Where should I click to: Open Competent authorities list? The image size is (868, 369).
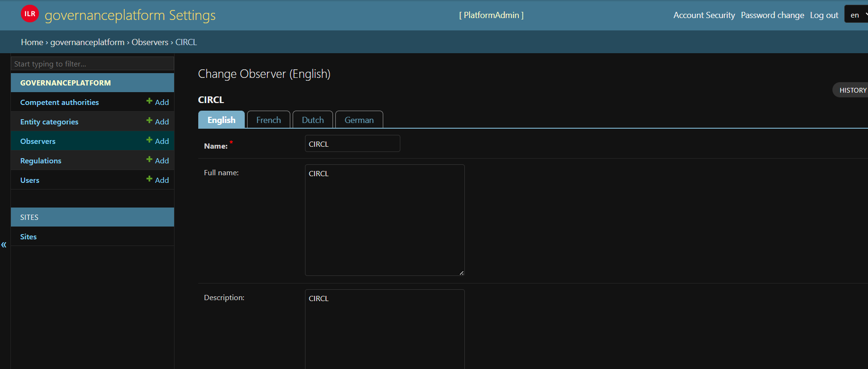click(x=59, y=102)
